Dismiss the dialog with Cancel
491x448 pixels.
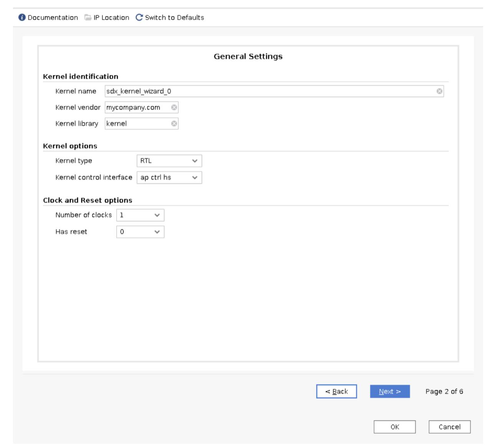point(450,427)
